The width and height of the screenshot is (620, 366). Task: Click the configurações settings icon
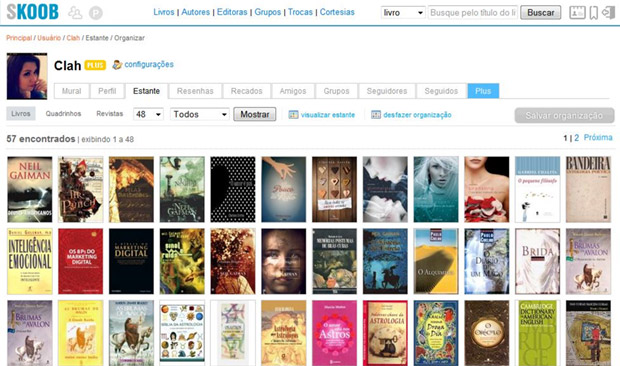pos(117,65)
